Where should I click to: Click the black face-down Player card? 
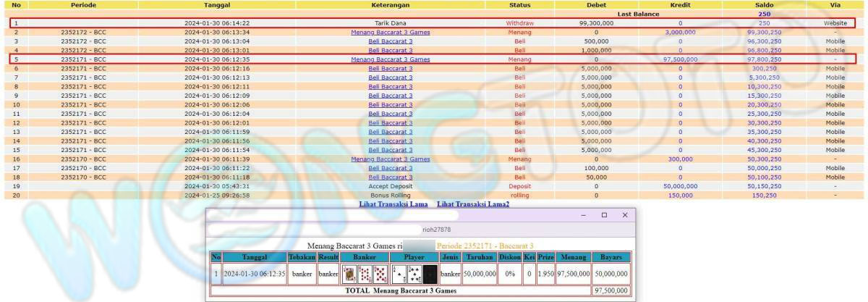pos(430,274)
